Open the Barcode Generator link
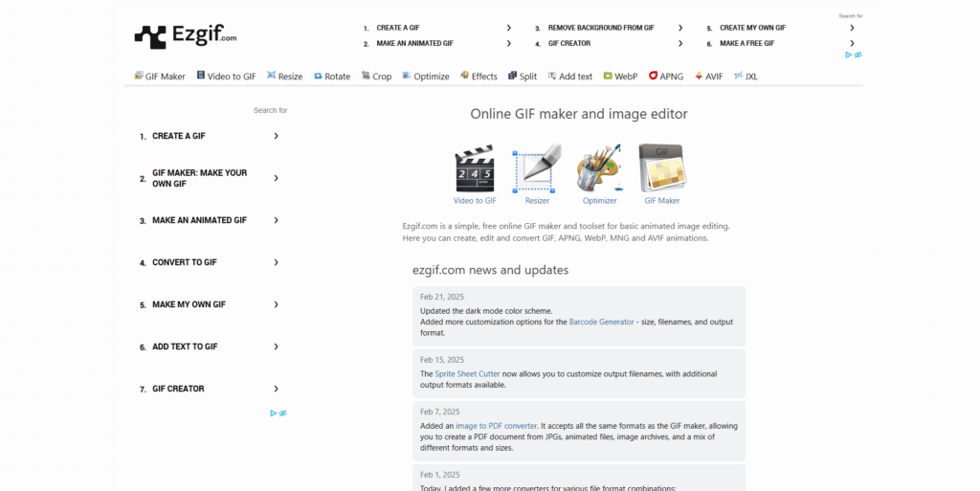The image size is (980, 491). coord(601,322)
